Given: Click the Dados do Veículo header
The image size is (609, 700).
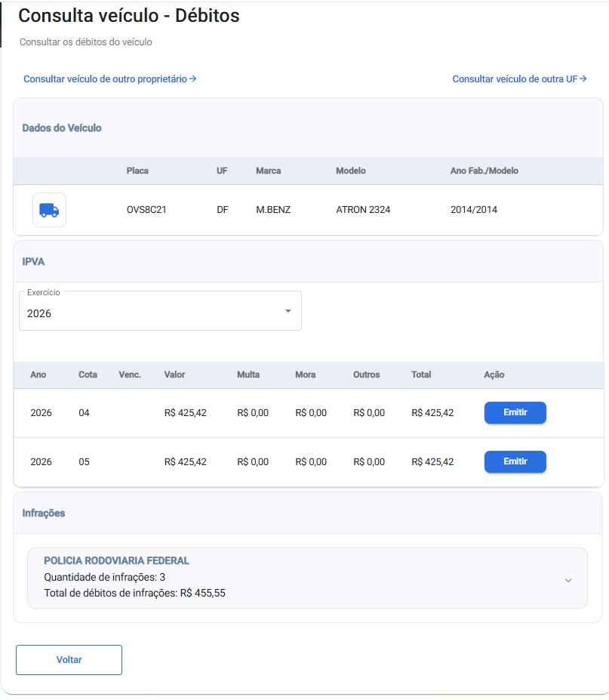Looking at the screenshot, I should click(x=62, y=128).
